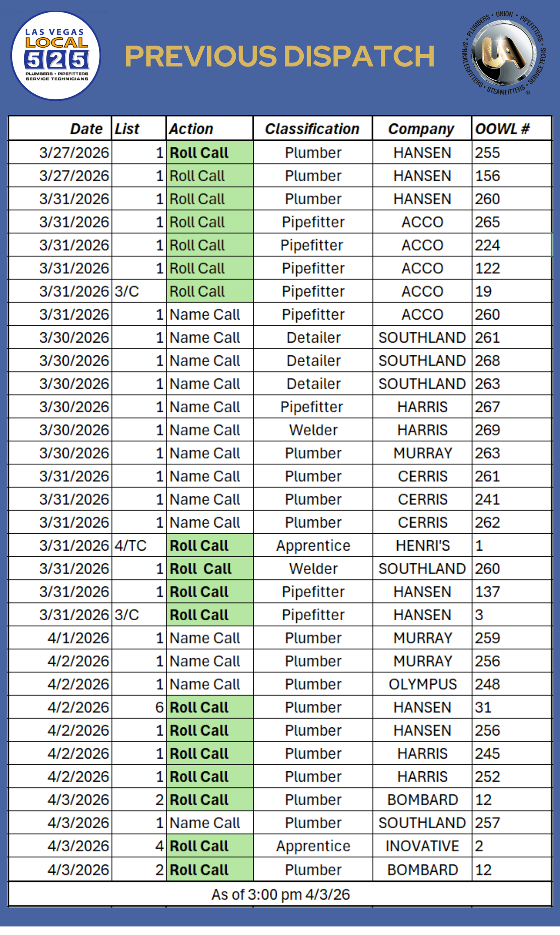Screen dimensions: 560x935
Task: Select the OOWL number 137 cell
Action: 487,592
